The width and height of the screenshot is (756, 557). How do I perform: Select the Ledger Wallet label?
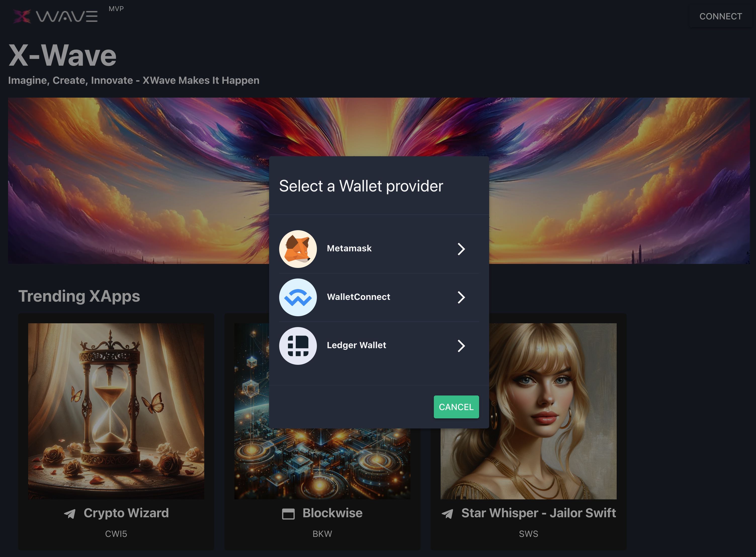tap(356, 345)
